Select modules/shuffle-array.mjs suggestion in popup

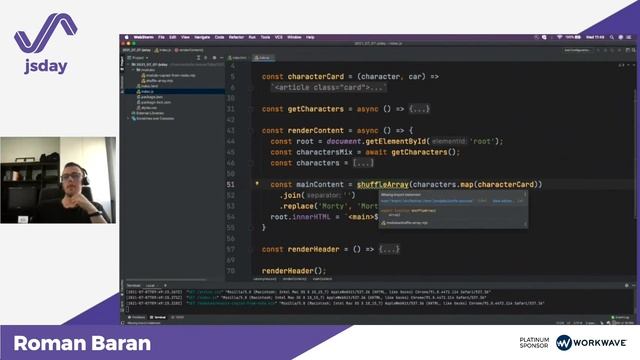click(x=404, y=223)
